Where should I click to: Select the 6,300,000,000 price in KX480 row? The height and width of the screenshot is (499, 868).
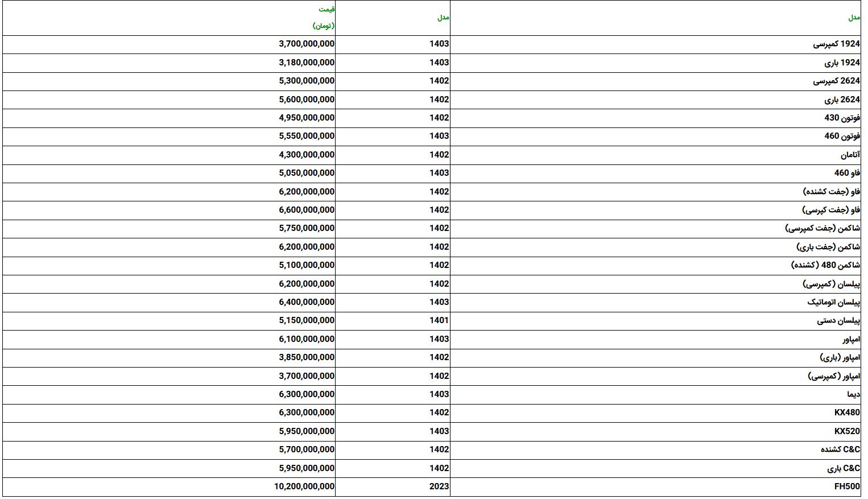tap(307, 413)
